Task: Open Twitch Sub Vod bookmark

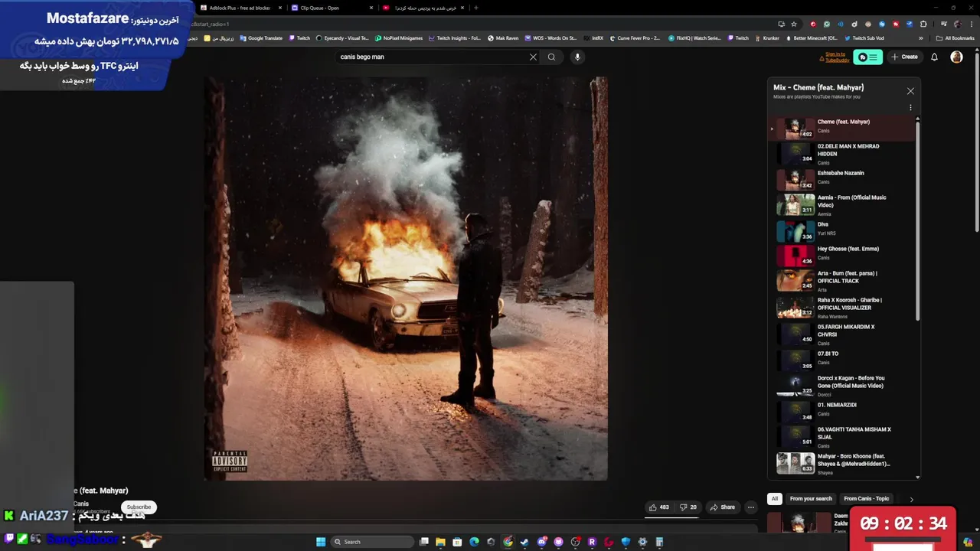Action: point(864,38)
